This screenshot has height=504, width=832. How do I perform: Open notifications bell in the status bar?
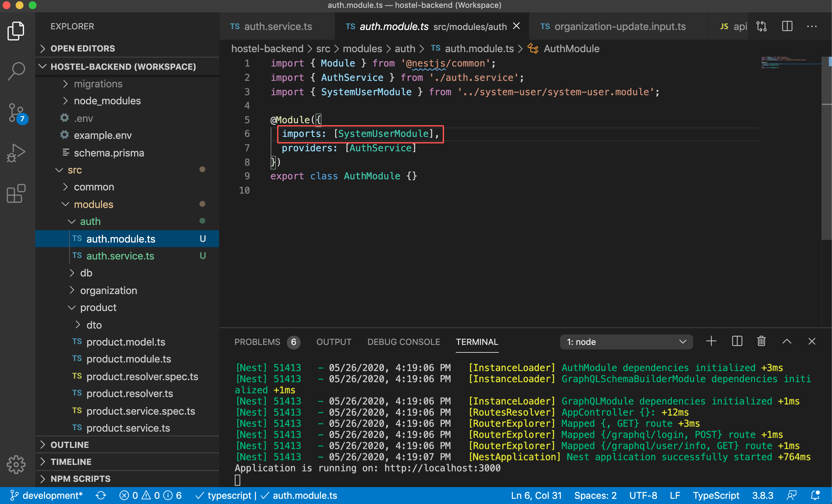pyautogui.click(x=815, y=495)
